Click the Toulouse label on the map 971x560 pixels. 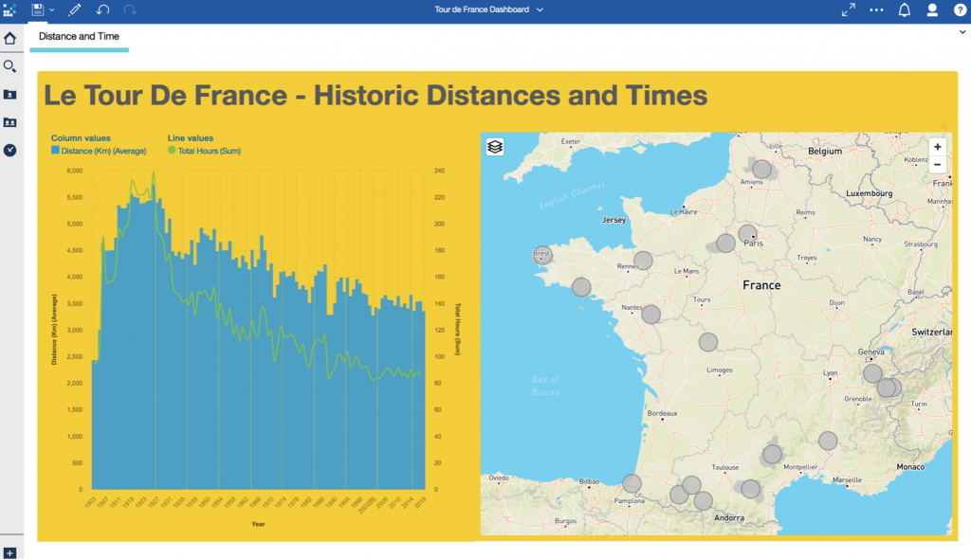coord(725,468)
